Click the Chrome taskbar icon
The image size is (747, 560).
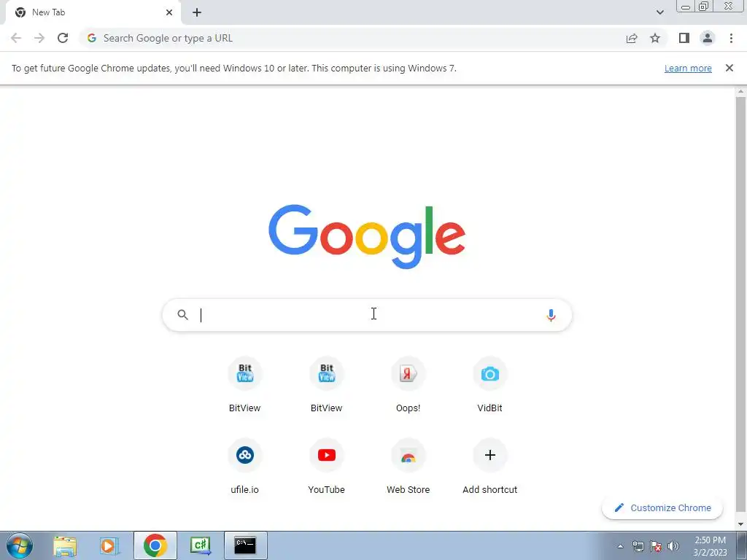coord(155,545)
